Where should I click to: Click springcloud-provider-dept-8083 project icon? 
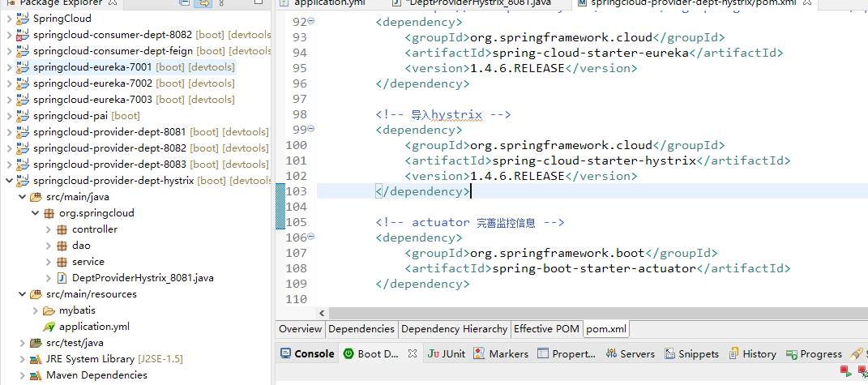tap(23, 165)
